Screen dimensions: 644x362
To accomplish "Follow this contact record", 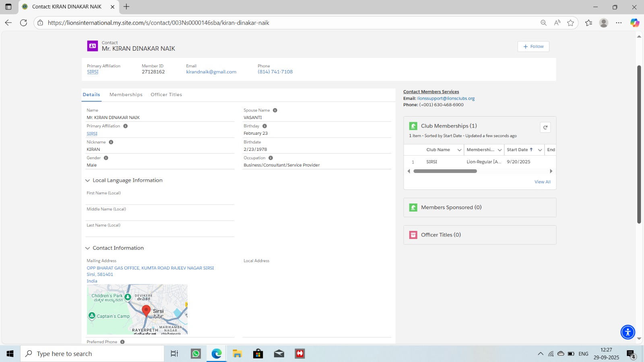I will (533, 47).
